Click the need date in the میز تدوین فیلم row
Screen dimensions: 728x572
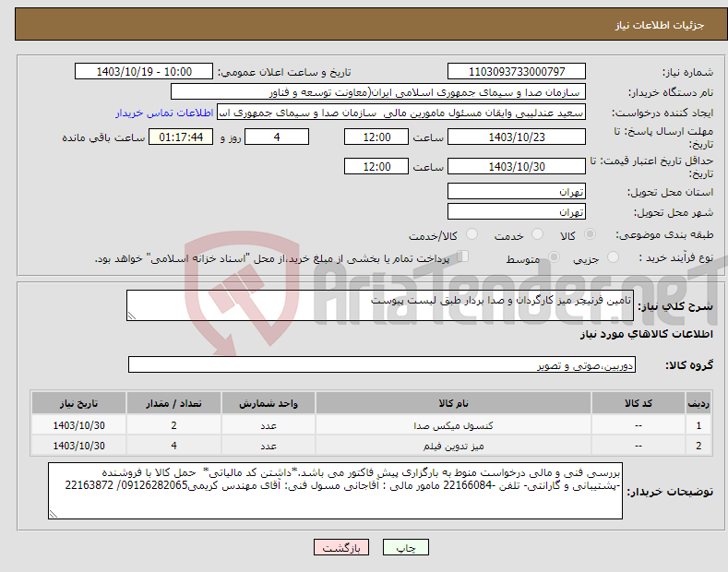(79, 446)
